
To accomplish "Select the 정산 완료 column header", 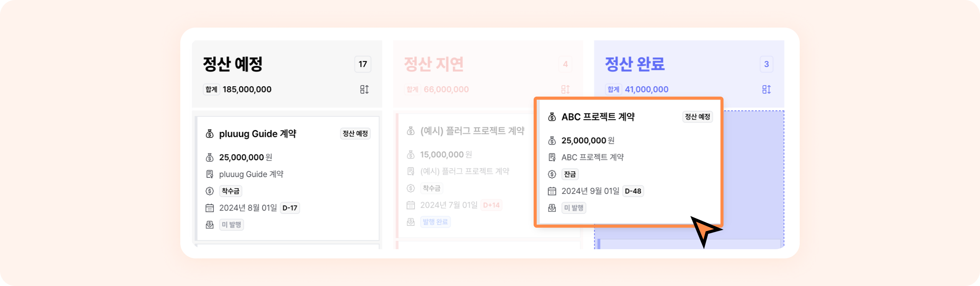I will click(x=635, y=64).
